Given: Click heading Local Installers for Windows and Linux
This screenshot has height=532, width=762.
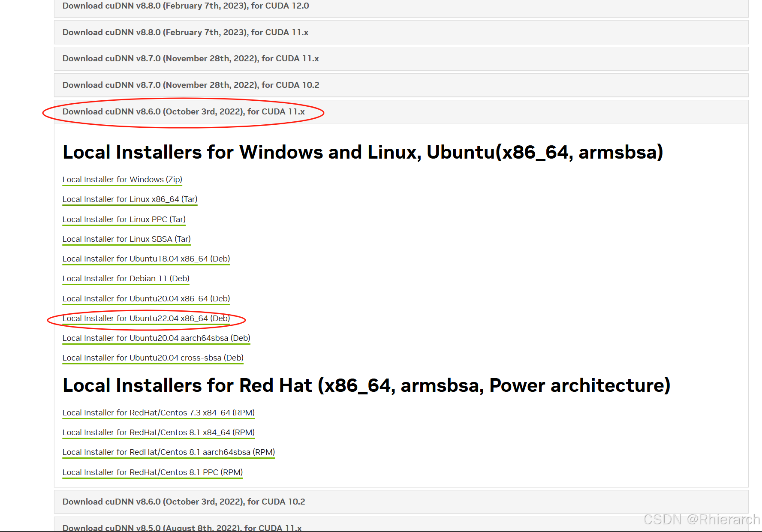Looking at the screenshot, I should pos(363,152).
